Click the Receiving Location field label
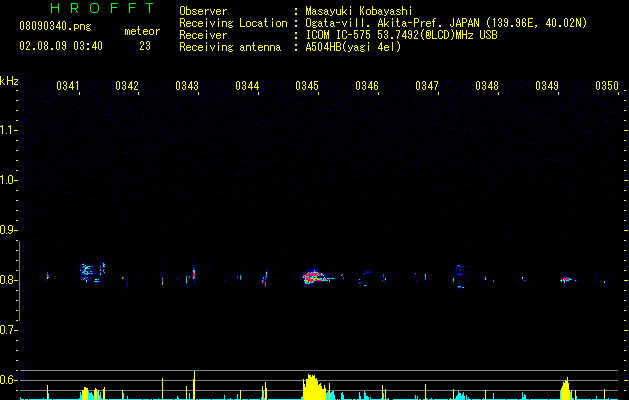 [233, 23]
